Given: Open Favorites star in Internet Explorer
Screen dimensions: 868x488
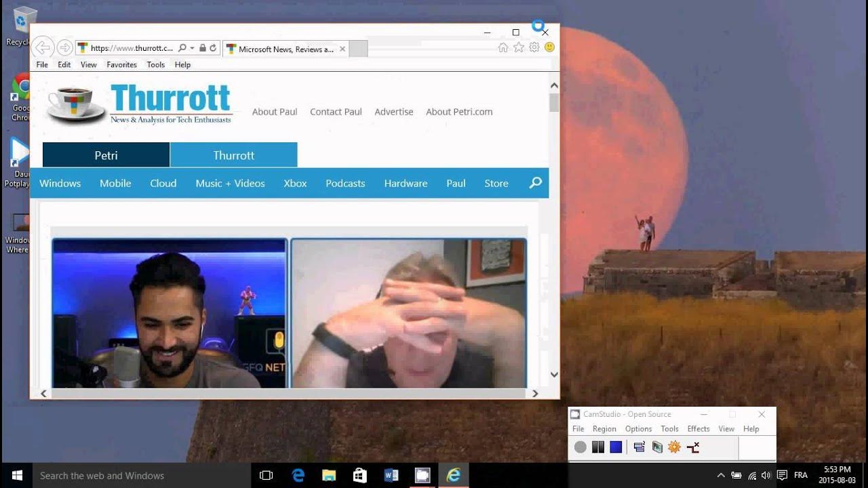Looking at the screenshot, I should coord(519,47).
